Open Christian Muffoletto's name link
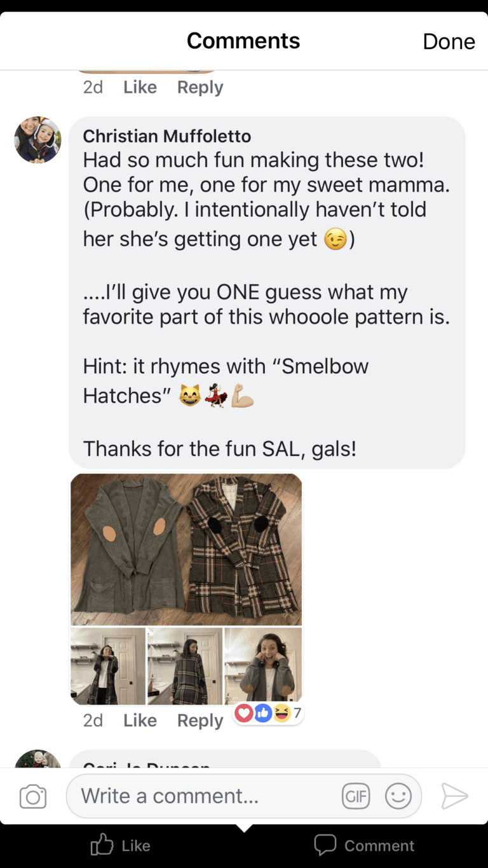The width and height of the screenshot is (488, 868). (167, 136)
